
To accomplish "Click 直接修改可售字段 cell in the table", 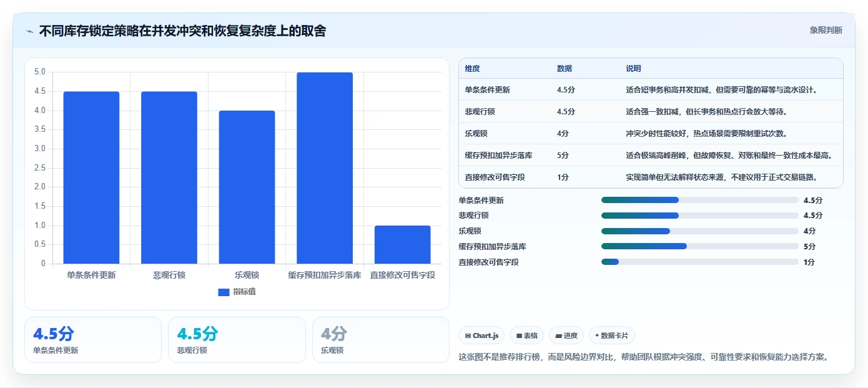I will [495, 177].
